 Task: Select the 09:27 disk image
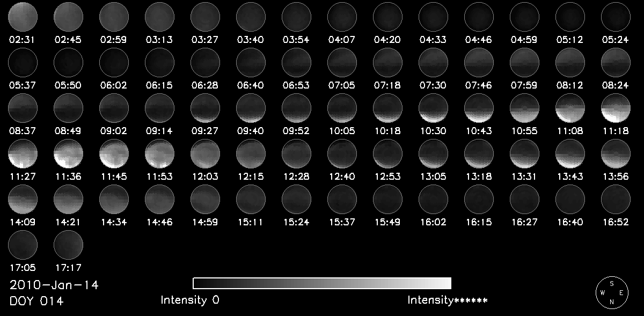(x=205, y=109)
